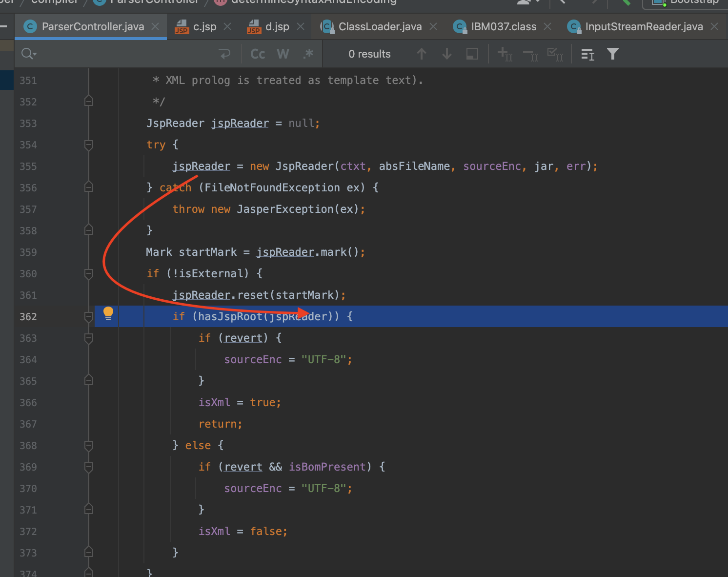The height and width of the screenshot is (577, 728).
Task: Click return statement on line 367
Action: [220, 424]
